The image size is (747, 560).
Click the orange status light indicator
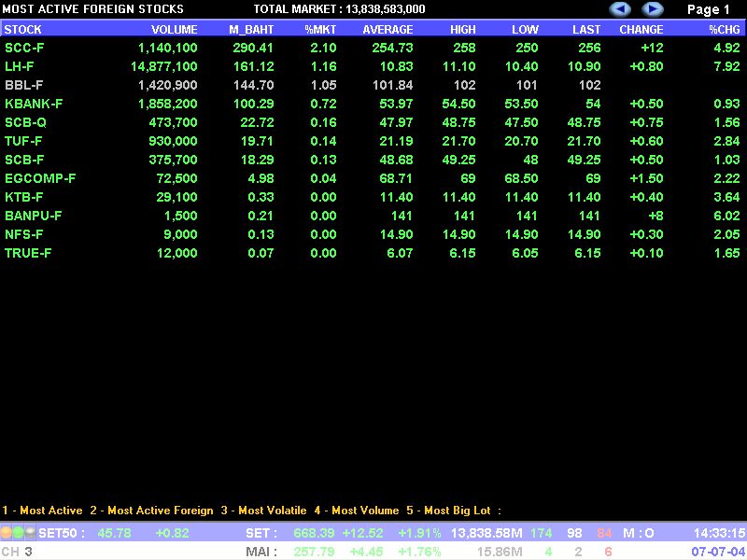(x=6, y=532)
